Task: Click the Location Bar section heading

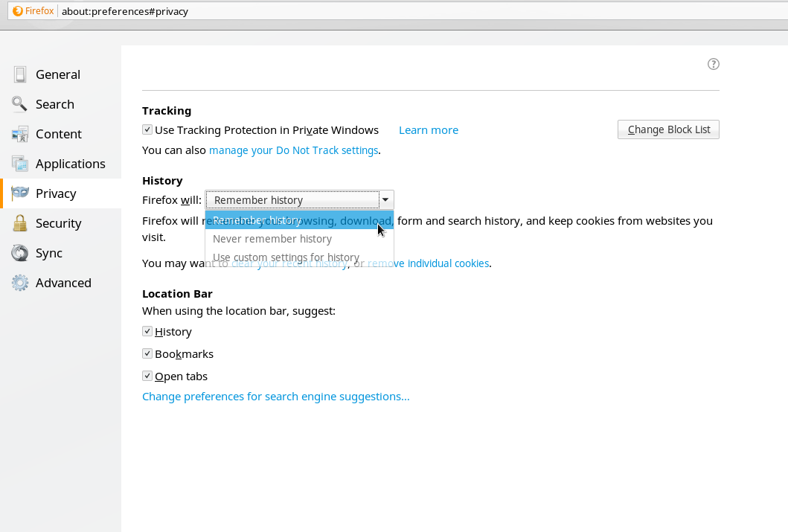Action: tap(177, 293)
